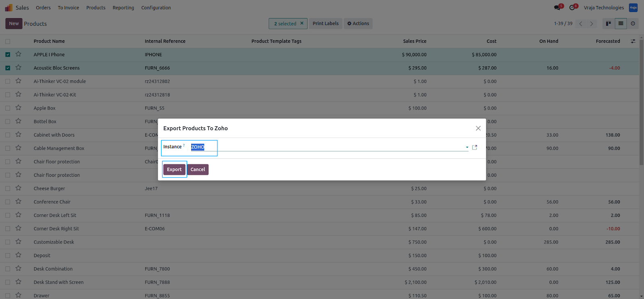The height and width of the screenshot is (299, 644).
Task: Close the Export Products To Zoho dialog
Action: click(x=478, y=128)
